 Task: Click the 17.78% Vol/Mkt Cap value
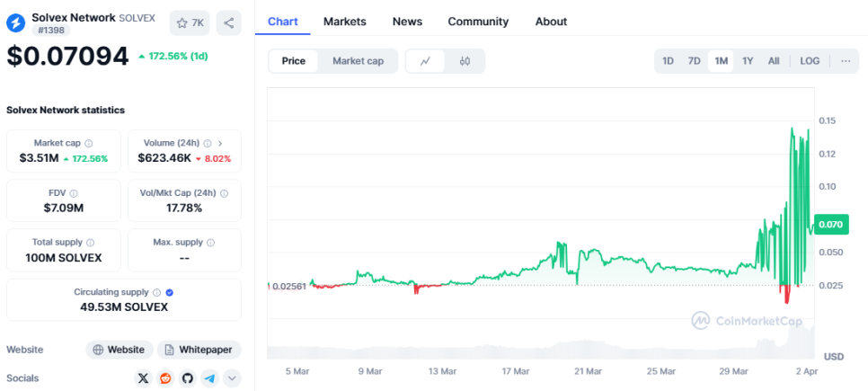point(184,209)
